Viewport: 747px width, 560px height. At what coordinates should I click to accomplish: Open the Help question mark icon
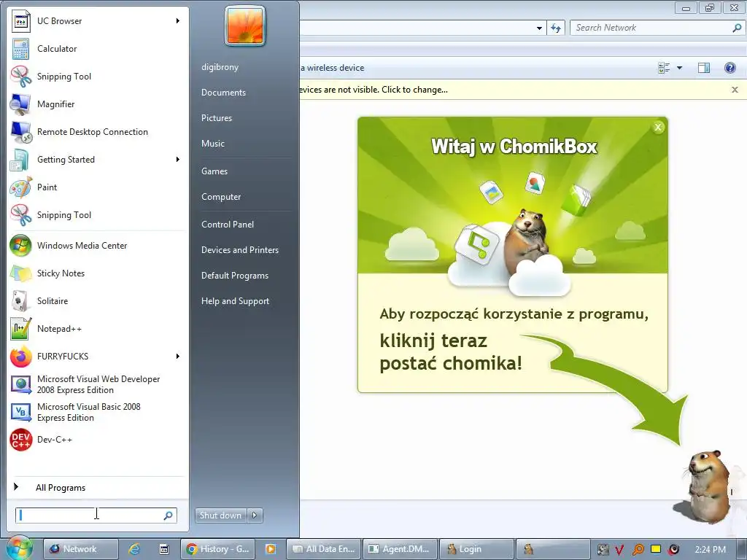point(729,68)
